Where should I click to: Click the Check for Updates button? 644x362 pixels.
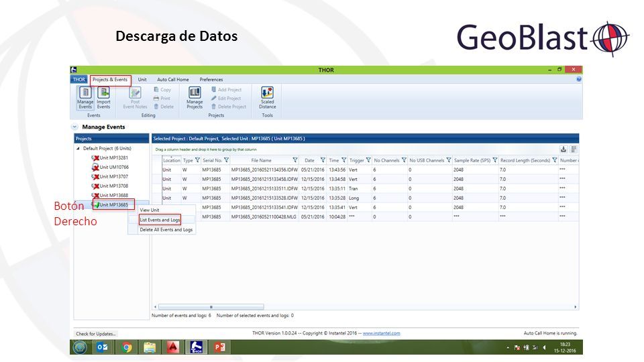[x=96, y=334]
